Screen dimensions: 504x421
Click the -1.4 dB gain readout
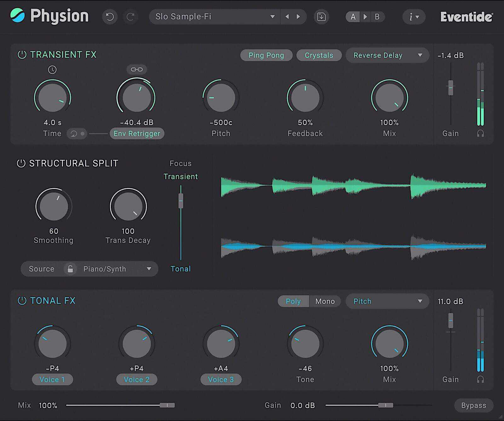451,55
